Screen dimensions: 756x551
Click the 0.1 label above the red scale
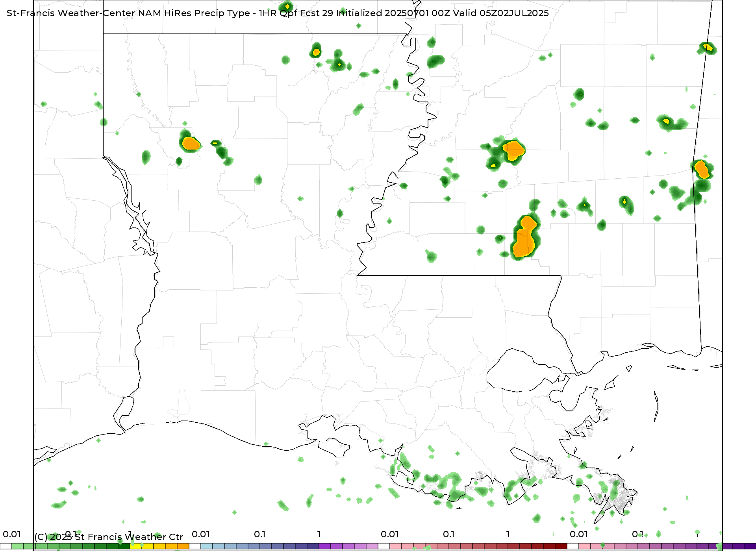click(449, 534)
